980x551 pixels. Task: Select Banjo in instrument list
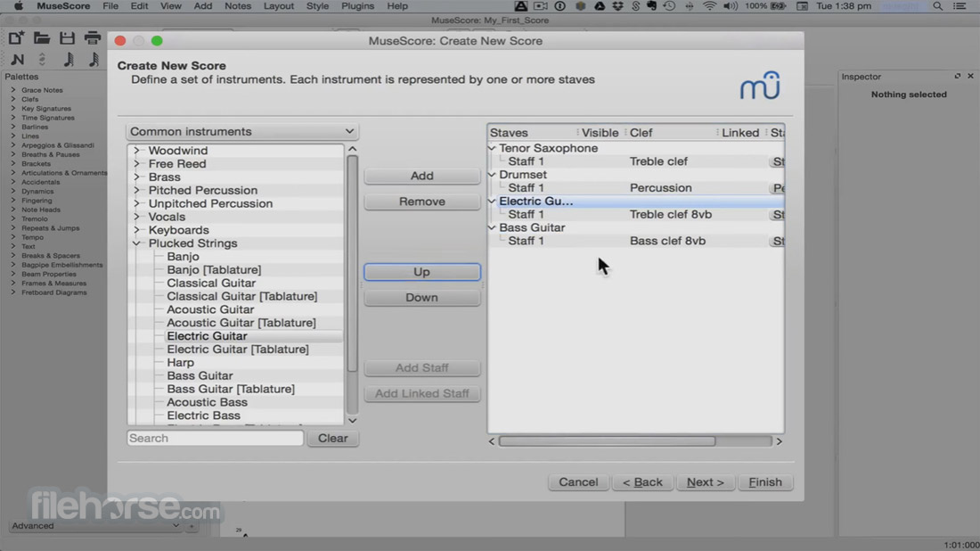[x=183, y=257]
